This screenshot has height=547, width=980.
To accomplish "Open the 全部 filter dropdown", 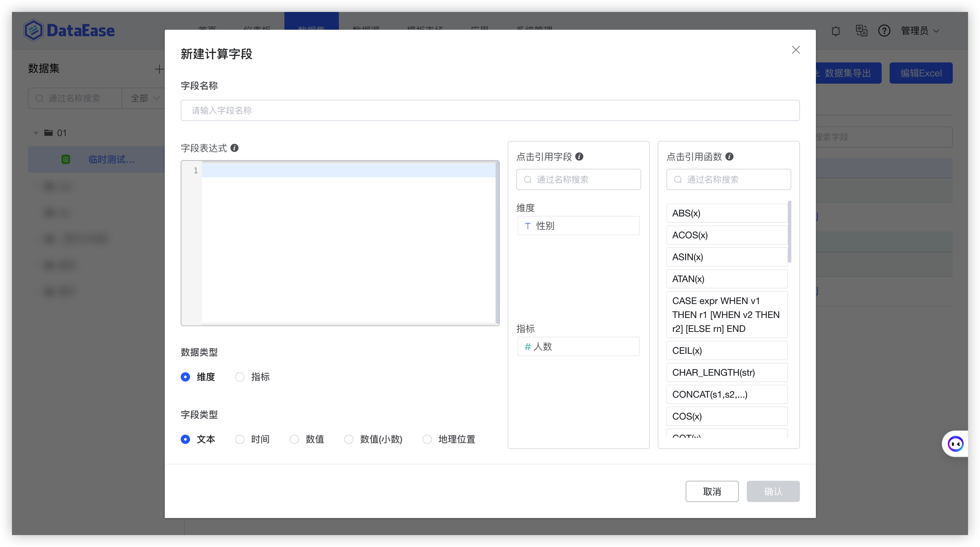I will tap(144, 98).
